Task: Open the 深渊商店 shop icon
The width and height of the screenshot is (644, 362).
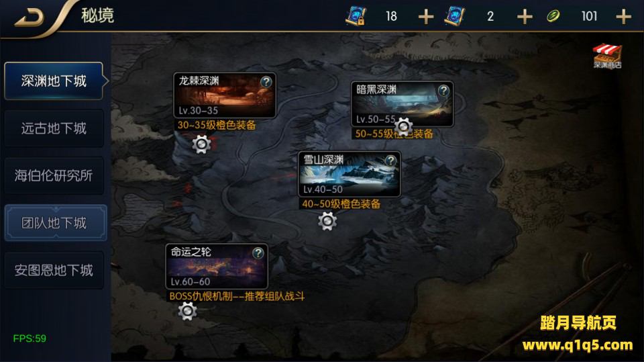Action: pyautogui.click(x=607, y=56)
